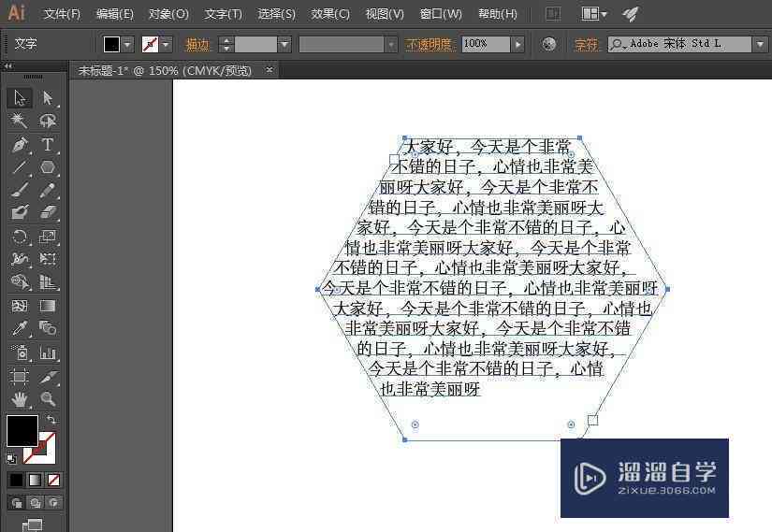
Task: Select the Column Graph tool
Action: [x=48, y=352]
